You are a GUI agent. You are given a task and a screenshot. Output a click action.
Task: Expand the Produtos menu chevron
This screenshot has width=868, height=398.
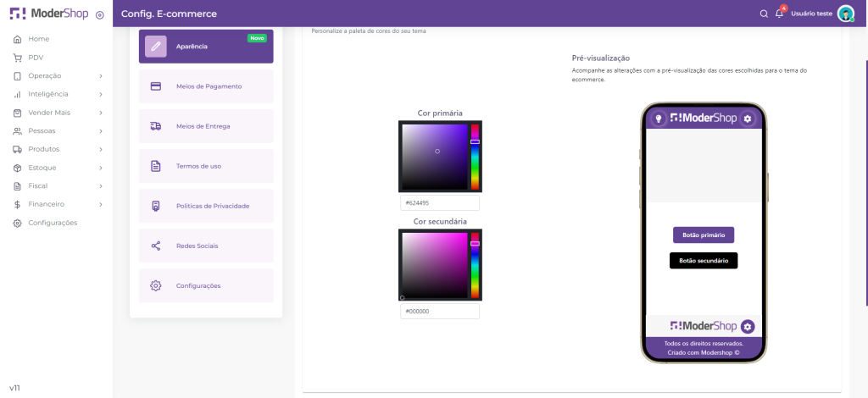point(101,149)
